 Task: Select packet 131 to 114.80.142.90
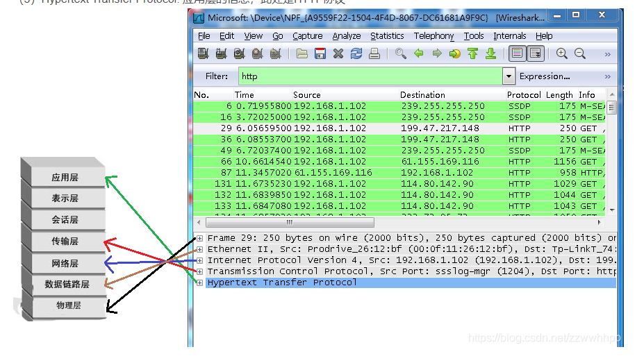click(399, 184)
